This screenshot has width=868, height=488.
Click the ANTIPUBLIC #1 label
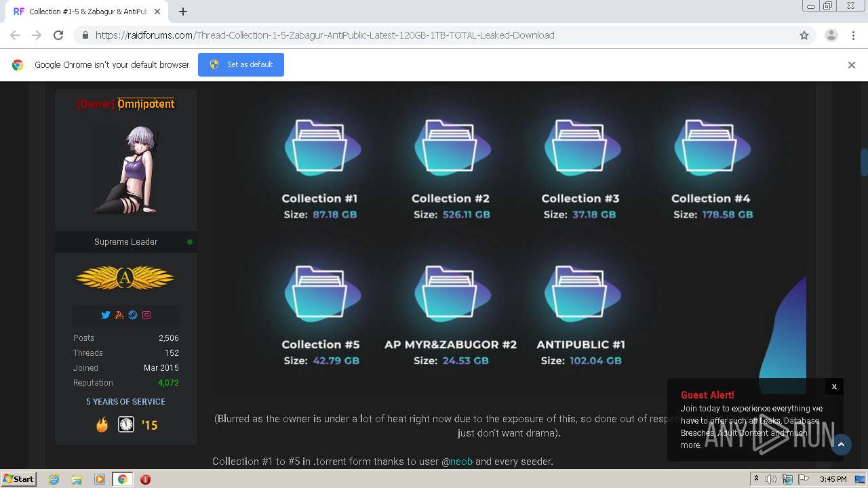(580, 344)
